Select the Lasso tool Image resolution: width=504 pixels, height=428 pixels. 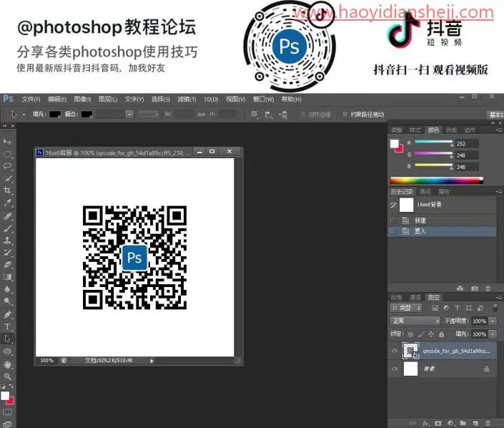[x=7, y=166]
